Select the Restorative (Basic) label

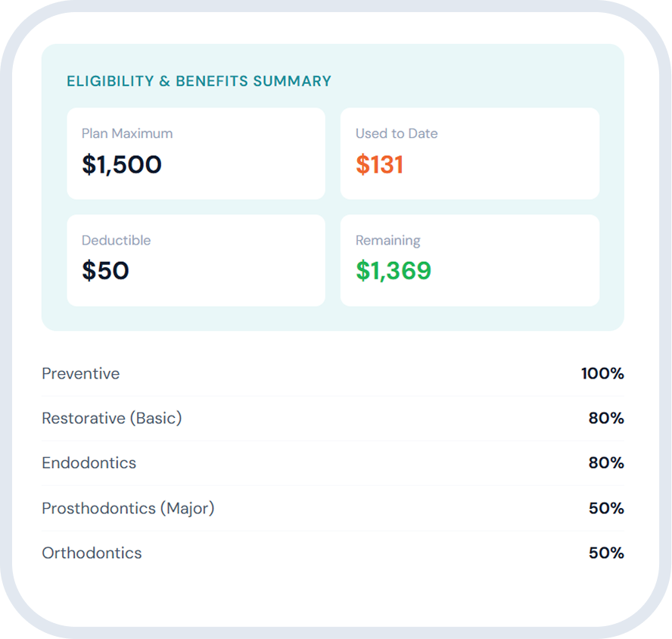click(x=112, y=418)
